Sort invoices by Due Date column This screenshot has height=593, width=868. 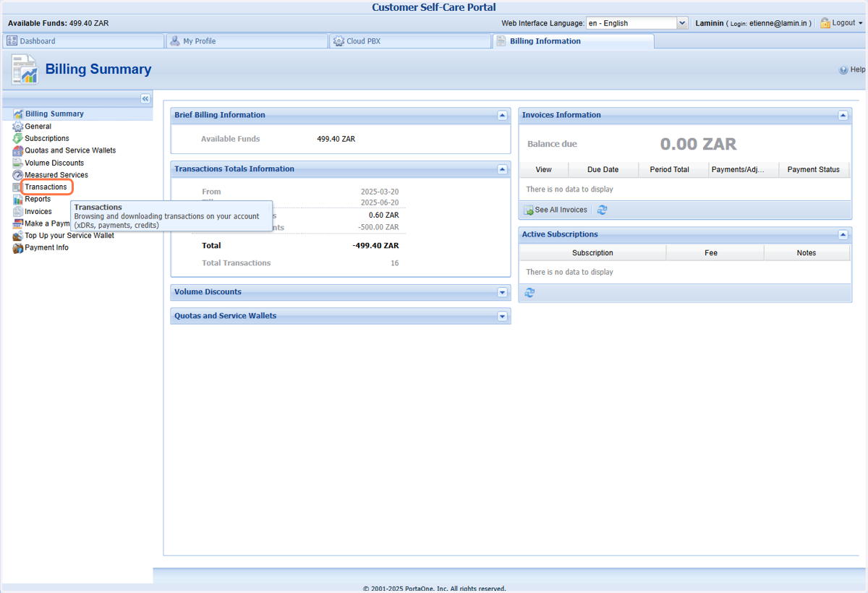603,170
